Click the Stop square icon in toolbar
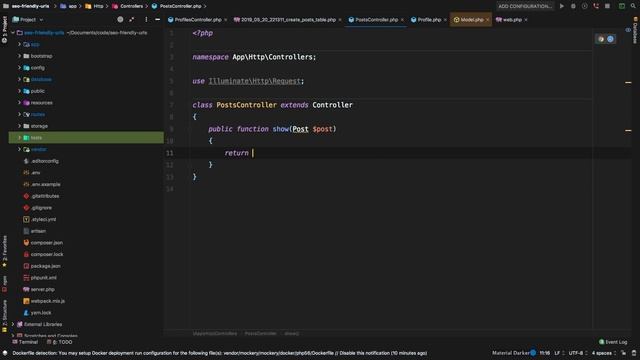Image resolution: width=640 pixels, height=360 pixels. pyautogui.click(x=607, y=6)
